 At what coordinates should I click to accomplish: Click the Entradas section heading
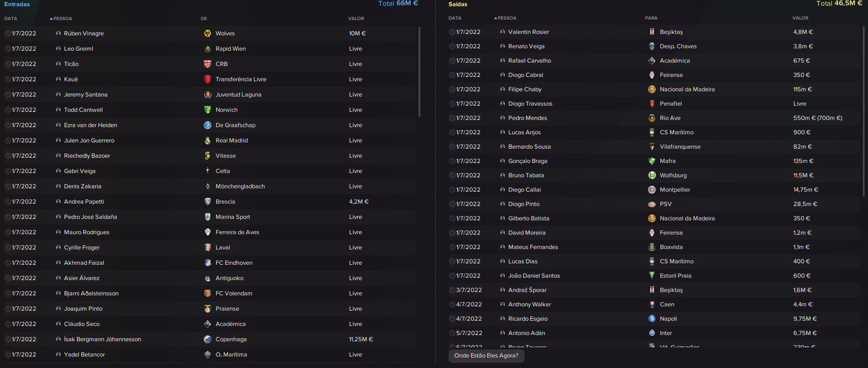17,4
